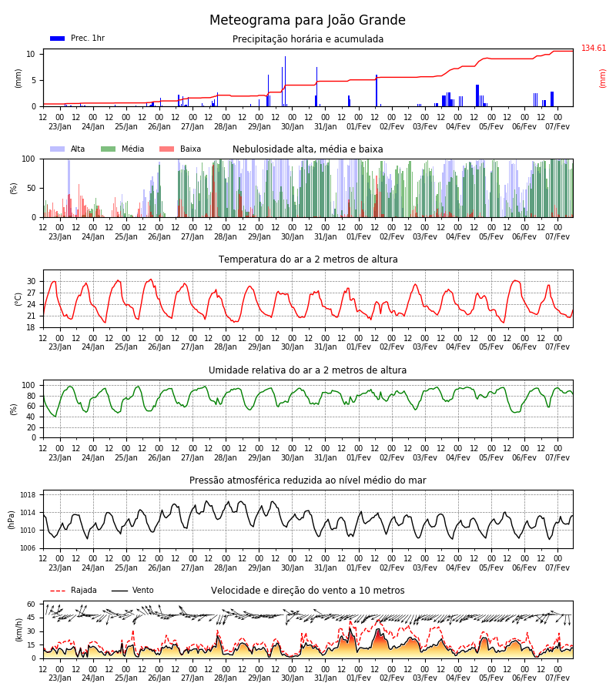616x693 pixels.
Task: Click the blue Prec. 1hr legend swatch
Action: tap(58, 38)
